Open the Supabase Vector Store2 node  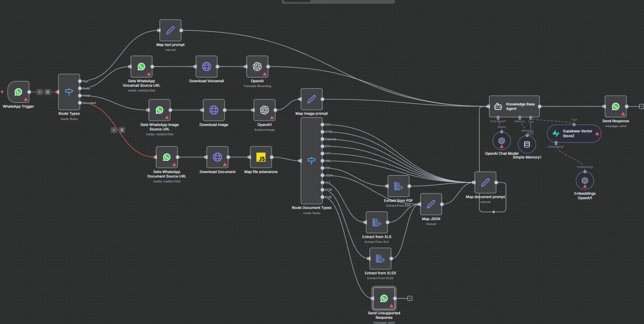[x=574, y=133]
